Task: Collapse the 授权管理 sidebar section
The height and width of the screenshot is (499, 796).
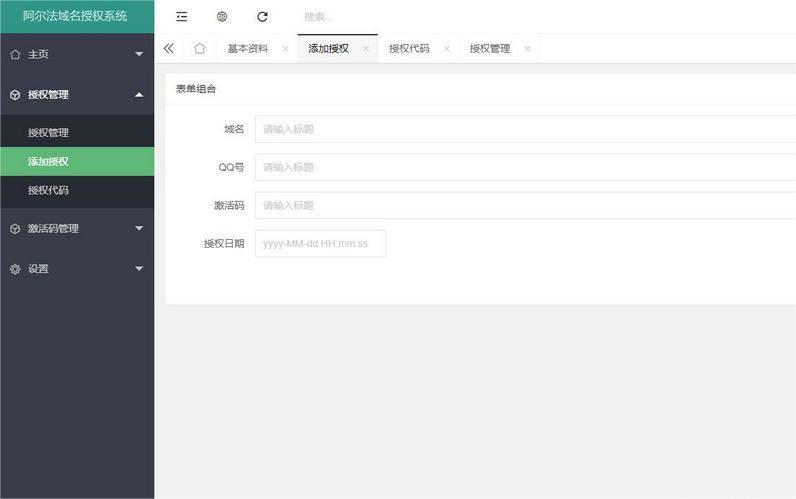Action: tap(77, 95)
